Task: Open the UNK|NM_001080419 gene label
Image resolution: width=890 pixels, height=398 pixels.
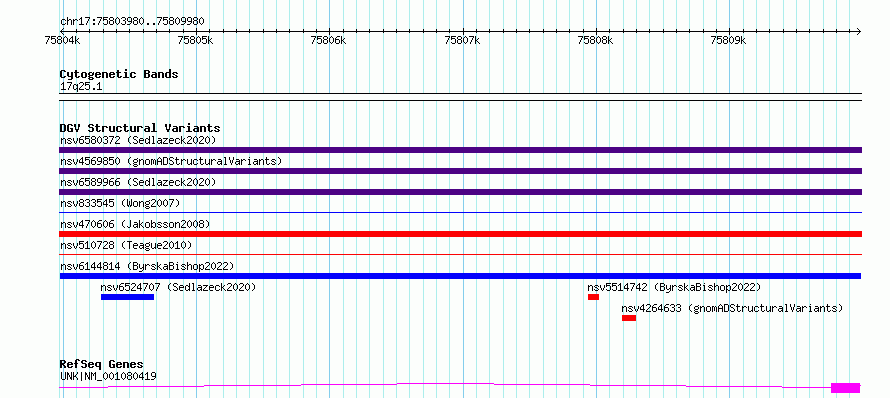Action: [108, 376]
